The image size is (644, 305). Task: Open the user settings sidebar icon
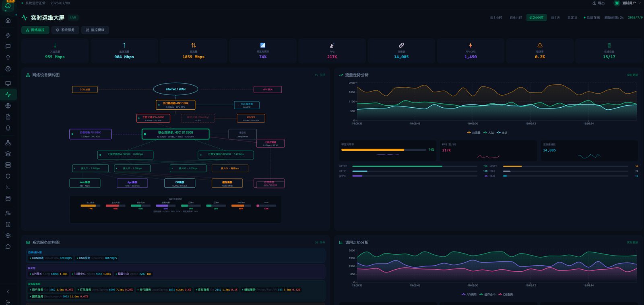[8, 213]
